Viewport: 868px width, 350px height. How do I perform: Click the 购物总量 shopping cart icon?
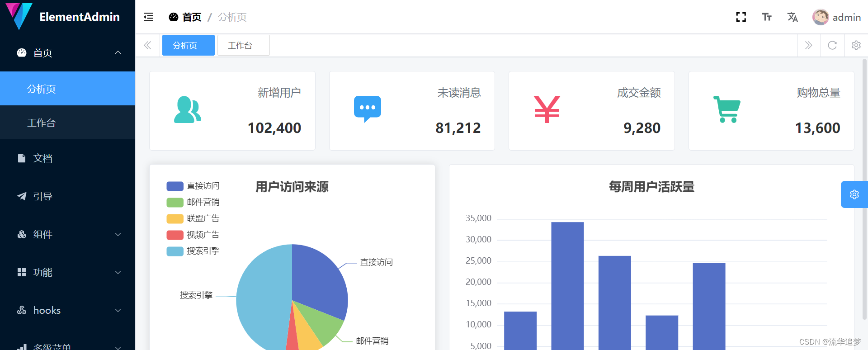coord(727,109)
